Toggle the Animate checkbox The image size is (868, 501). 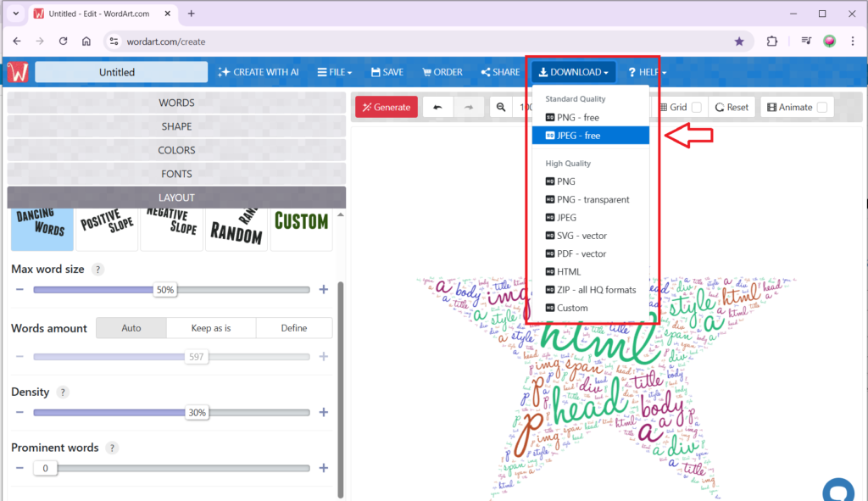pyautogui.click(x=821, y=108)
